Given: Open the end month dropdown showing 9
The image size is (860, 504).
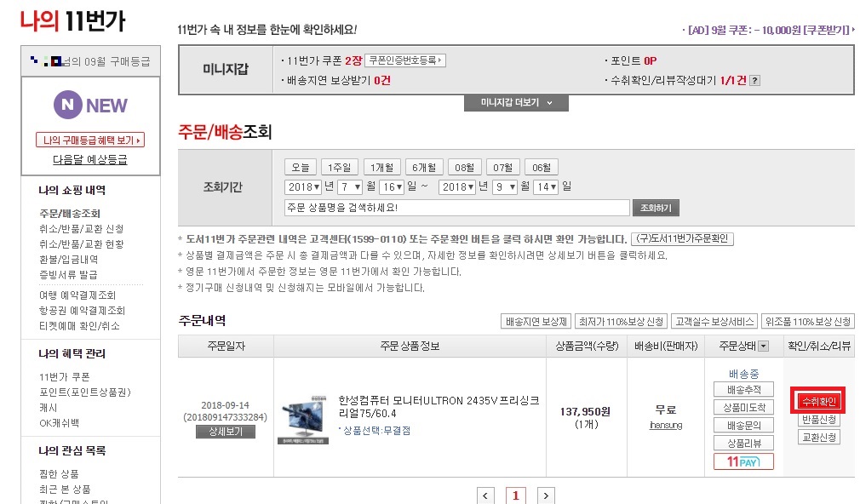Looking at the screenshot, I should pos(505,187).
